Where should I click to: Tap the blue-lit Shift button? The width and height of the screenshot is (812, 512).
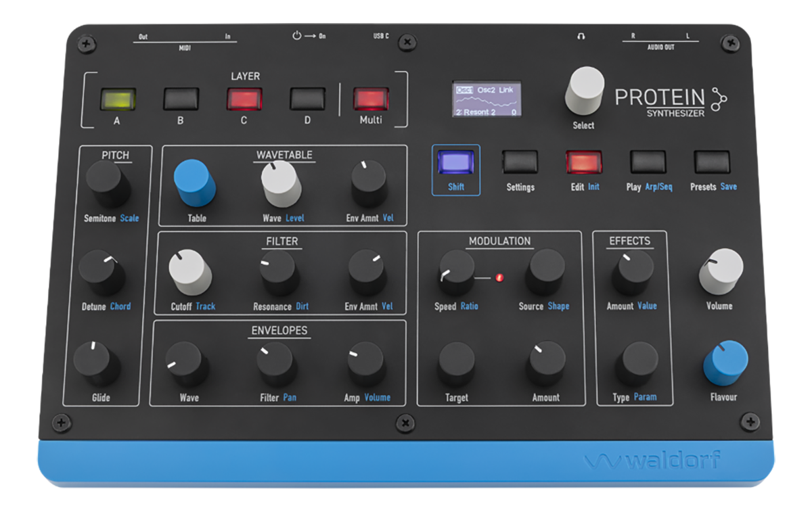[x=456, y=162]
